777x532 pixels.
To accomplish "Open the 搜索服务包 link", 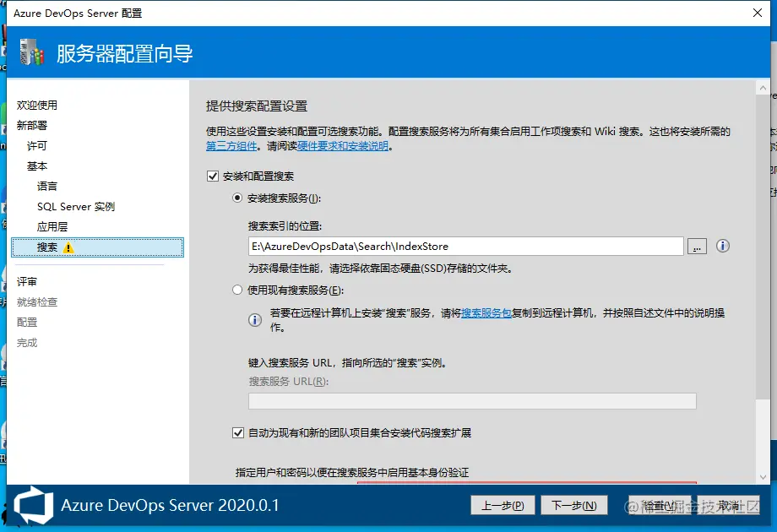I will pyautogui.click(x=486, y=313).
